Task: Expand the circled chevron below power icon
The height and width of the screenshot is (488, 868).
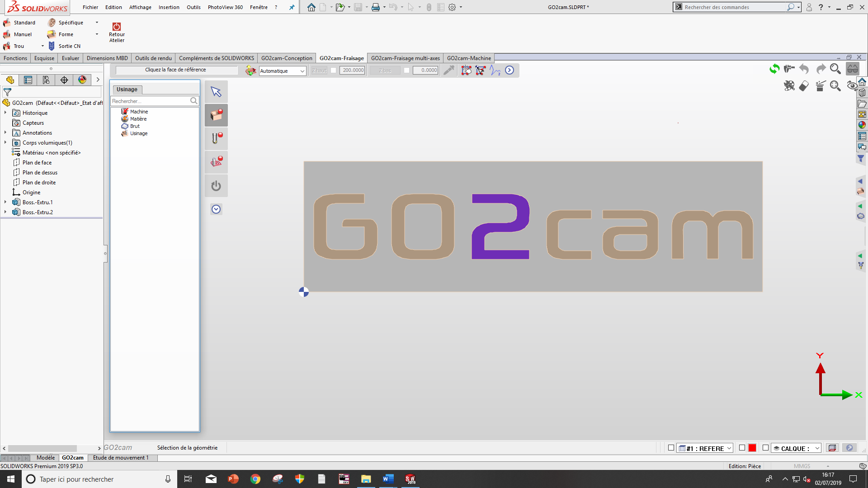Action: coord(216,209)
